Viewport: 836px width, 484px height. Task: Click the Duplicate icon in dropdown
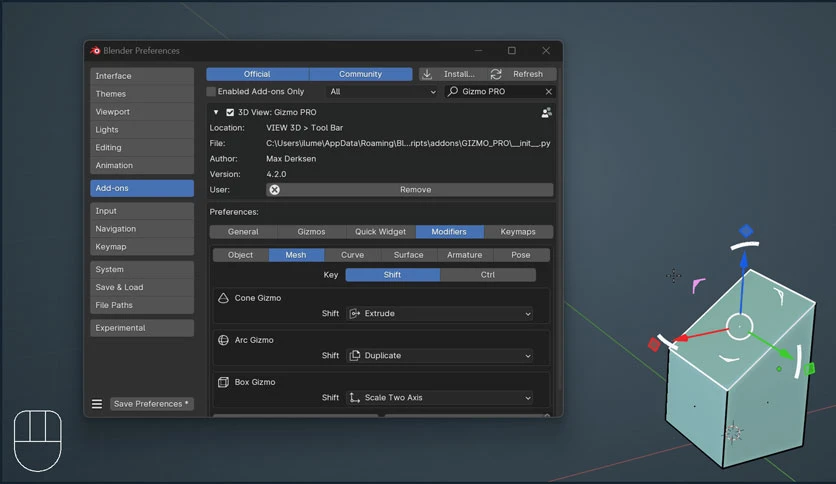click(355, 356)
